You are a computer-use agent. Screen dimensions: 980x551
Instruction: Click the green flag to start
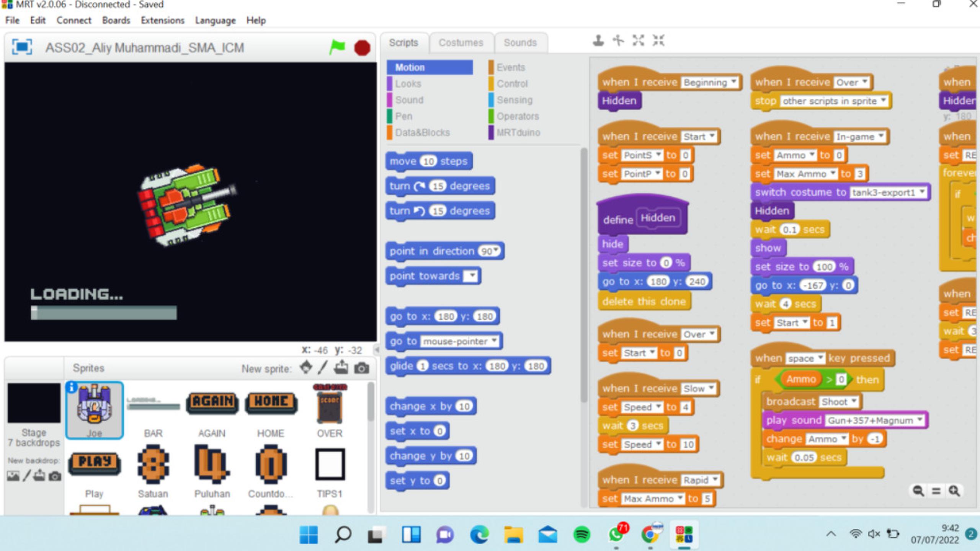337,47
